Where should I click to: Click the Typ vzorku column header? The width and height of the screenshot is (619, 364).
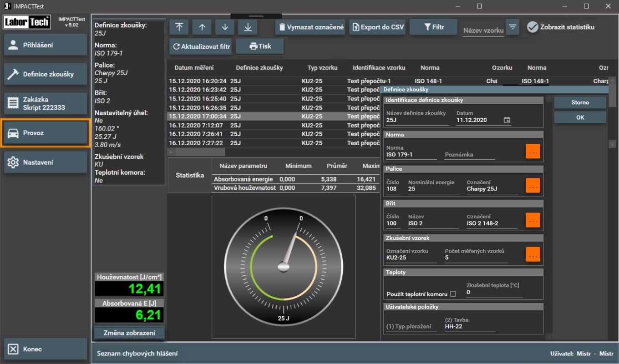(322, 68)
